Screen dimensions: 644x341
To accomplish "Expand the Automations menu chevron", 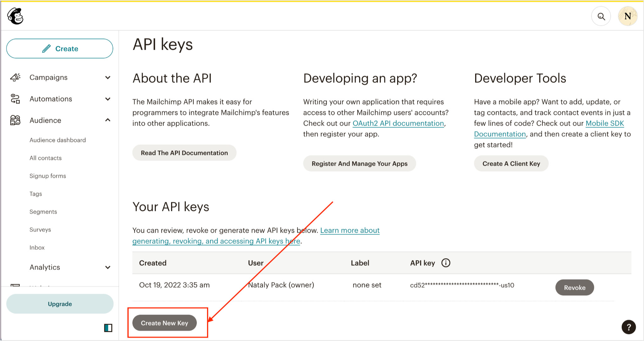I will [108, 99].
